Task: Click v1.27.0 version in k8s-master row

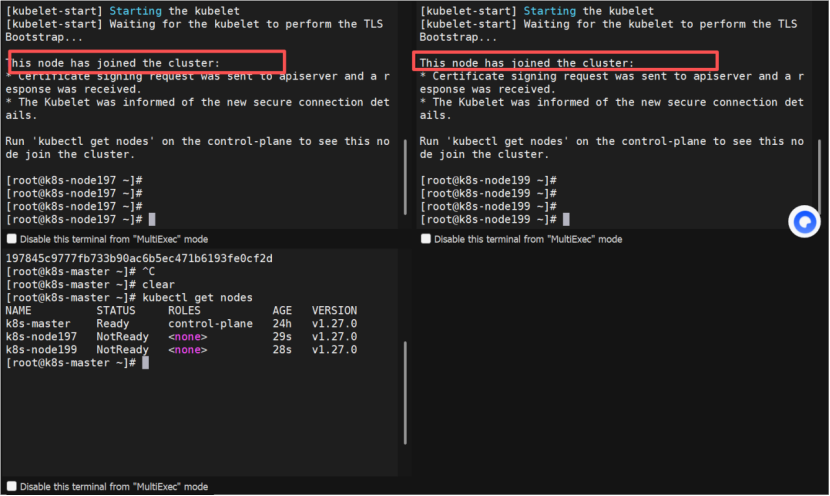Action: tap(335, 323)
